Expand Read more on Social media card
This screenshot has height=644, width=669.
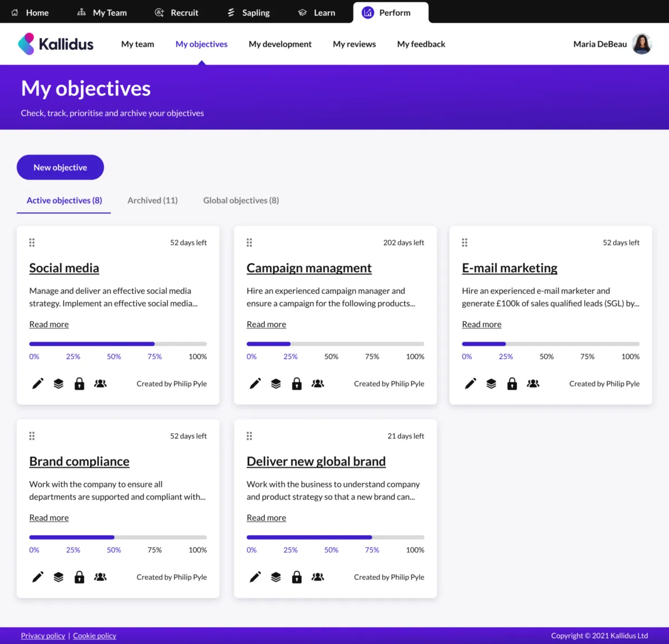(x=49, y=325)
